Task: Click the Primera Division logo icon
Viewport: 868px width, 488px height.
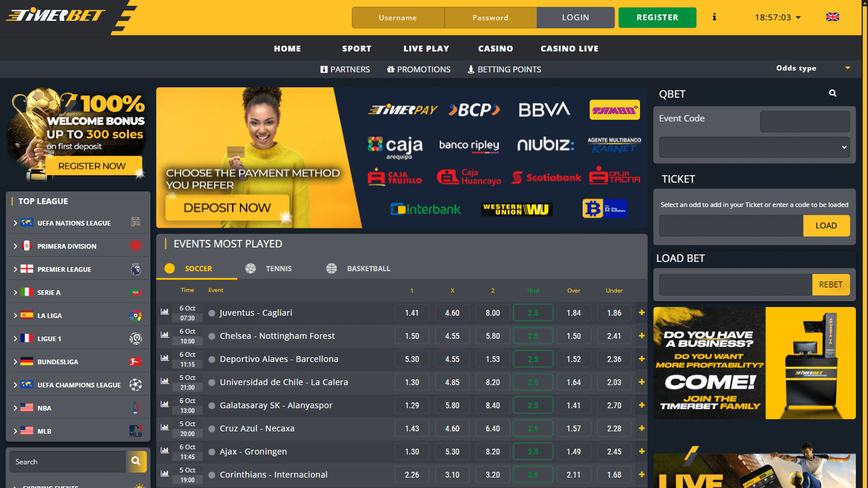Action: click(x=135, y=246)
